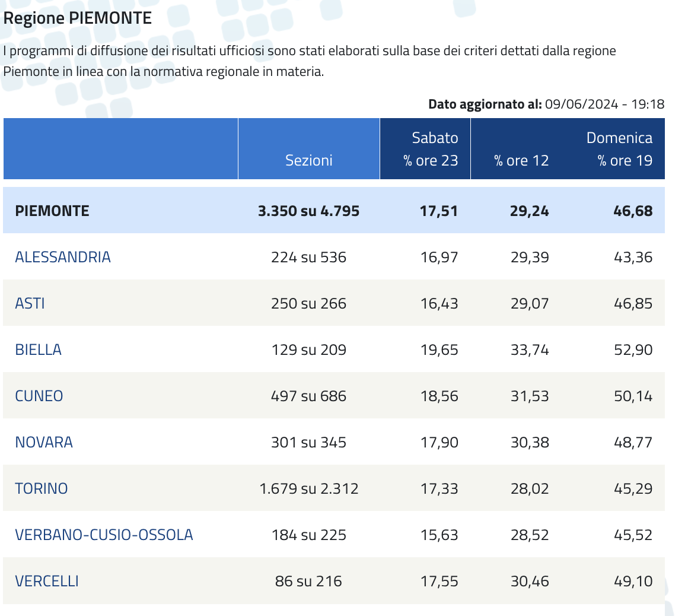Screen dimensions: 688x616
Task: Click the Regione PIEMONTE page heading
Action: point(78,18)
